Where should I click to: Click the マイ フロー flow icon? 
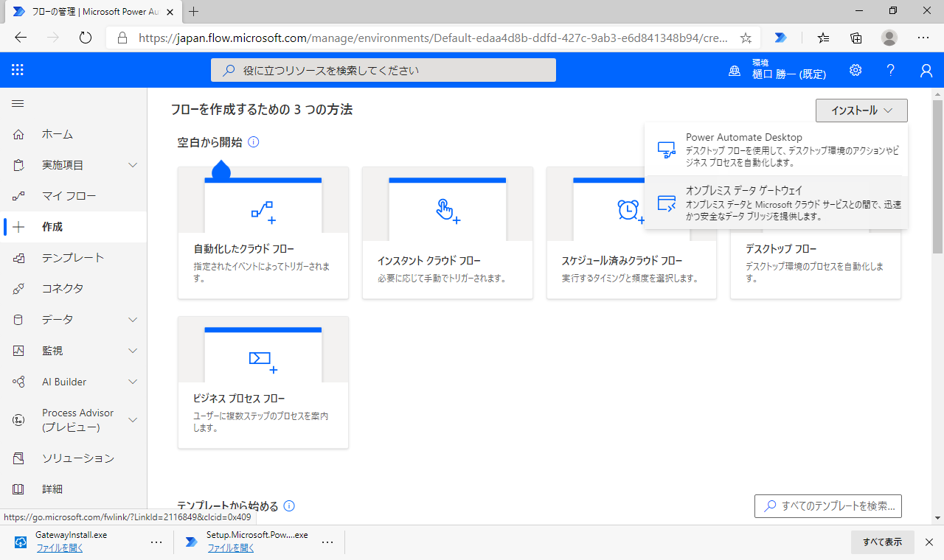[x=18, y=196]
